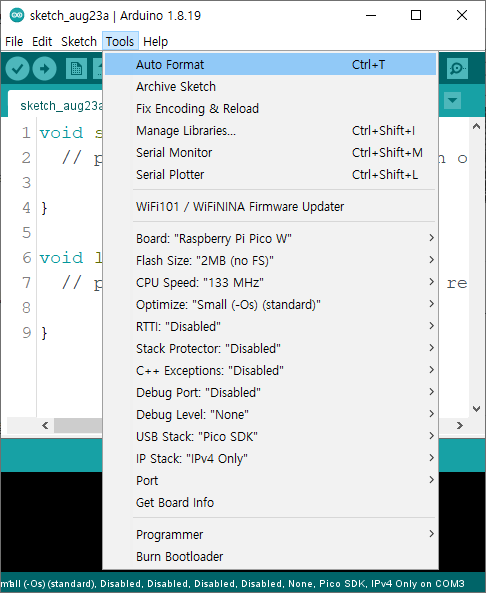Maximize the Arduino window
This screenshot has height=593, width=486.
pos(416,16)
